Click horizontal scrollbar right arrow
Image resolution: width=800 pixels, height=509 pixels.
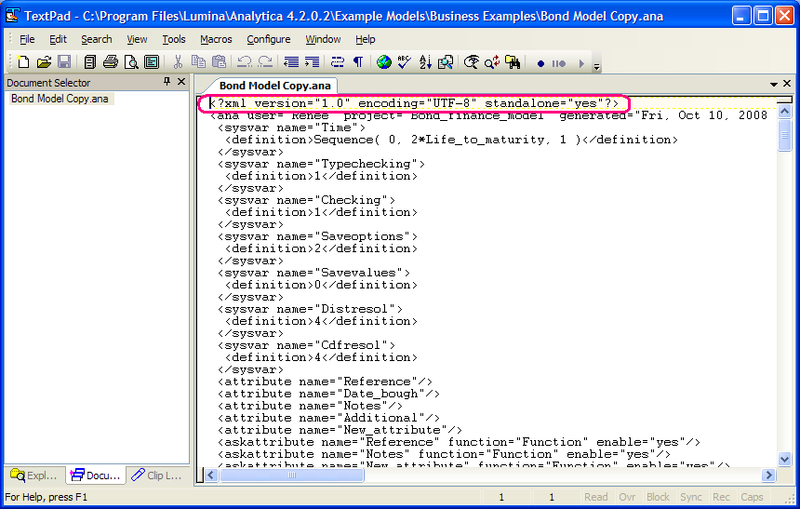[768, 475]
